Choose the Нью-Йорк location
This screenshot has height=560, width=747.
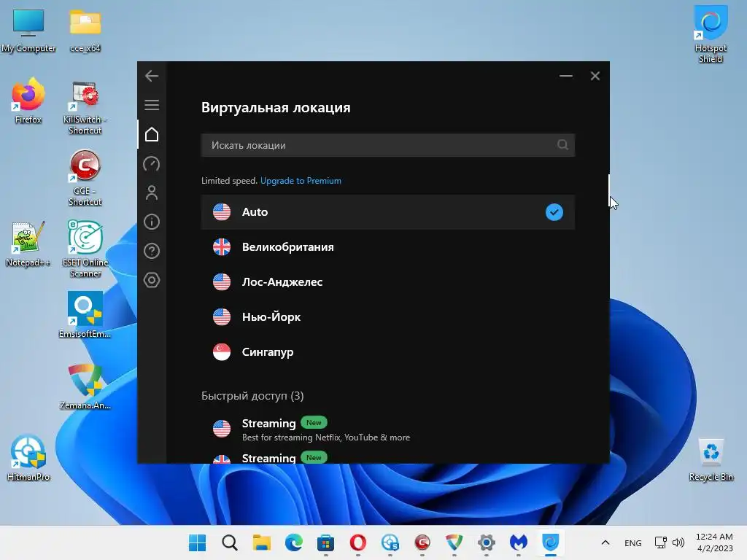click(388, 316)
